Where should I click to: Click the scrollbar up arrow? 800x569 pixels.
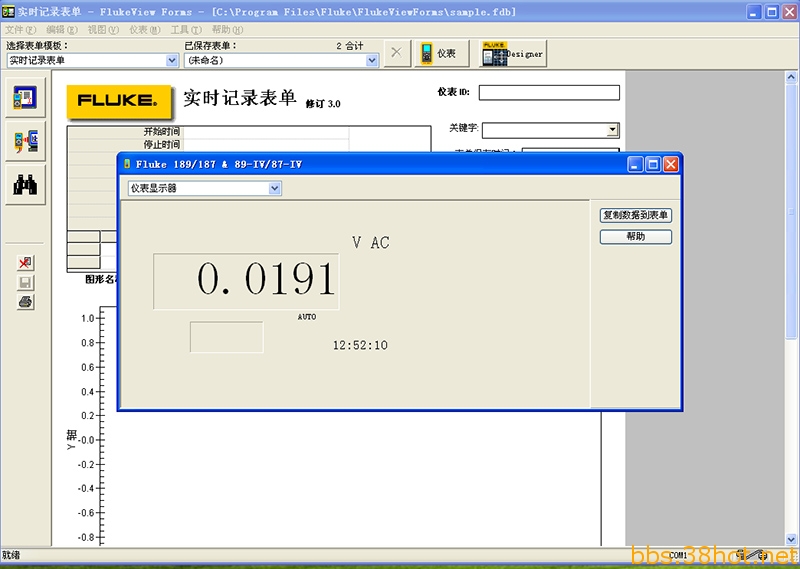click(791, 78)
